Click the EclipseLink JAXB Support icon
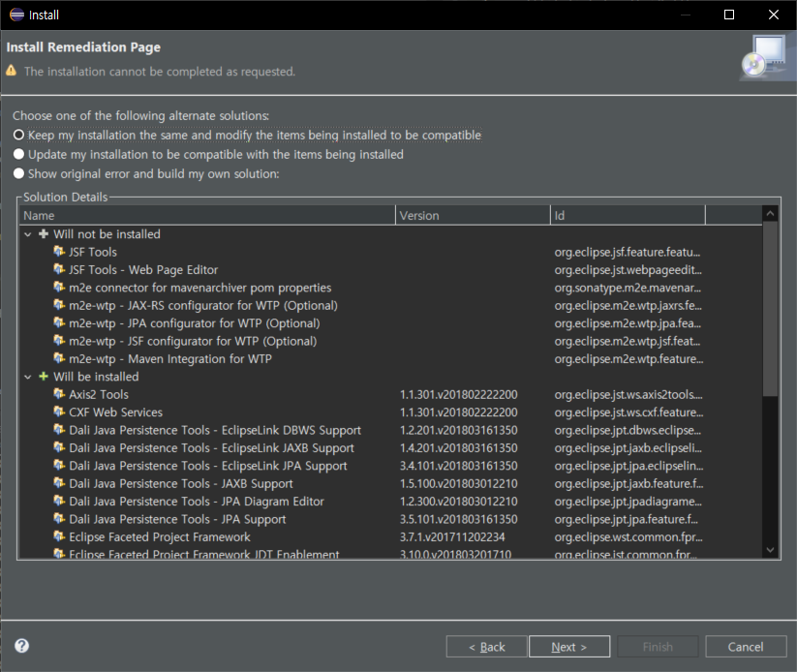This screenshot has height=672, width=797. 59,447
